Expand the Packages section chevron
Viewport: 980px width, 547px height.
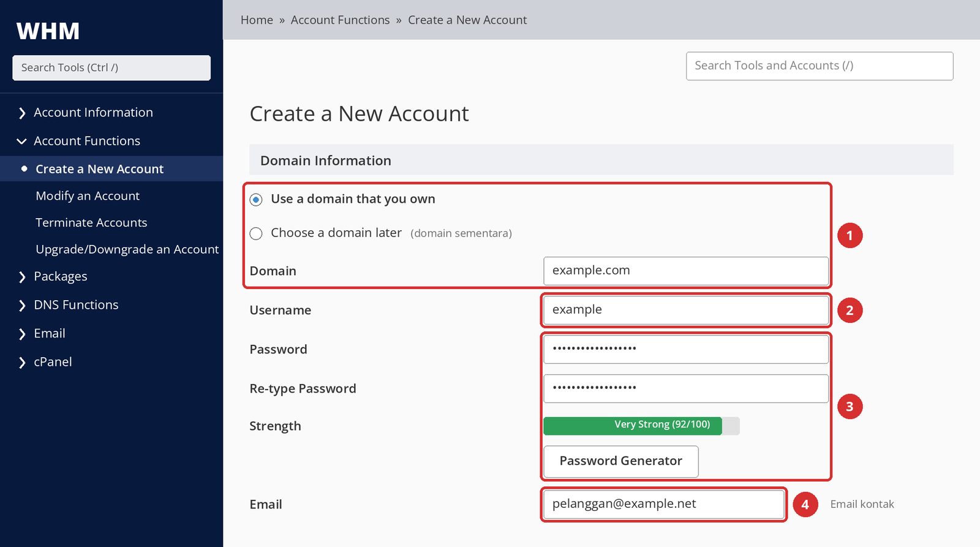[22, 277]
